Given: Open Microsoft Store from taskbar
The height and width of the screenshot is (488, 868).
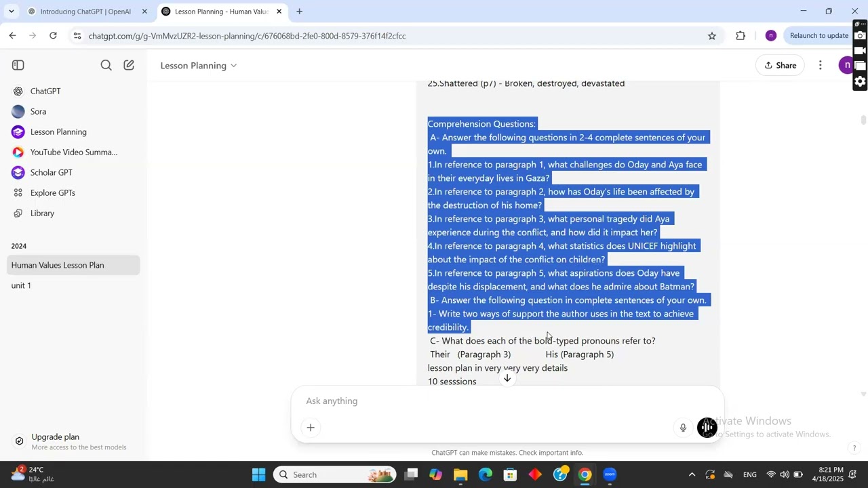Looking at the screenshot, I should pos(511,474).
